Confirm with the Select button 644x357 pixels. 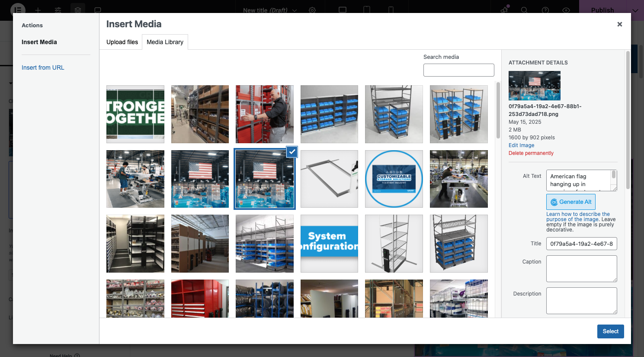611,331
